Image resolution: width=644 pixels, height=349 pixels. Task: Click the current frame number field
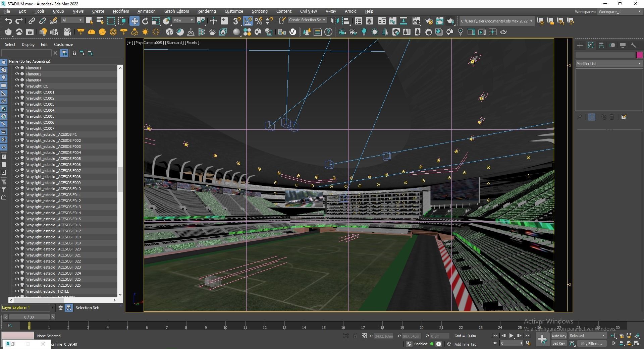pyautogui.click(x=510, y=343)
